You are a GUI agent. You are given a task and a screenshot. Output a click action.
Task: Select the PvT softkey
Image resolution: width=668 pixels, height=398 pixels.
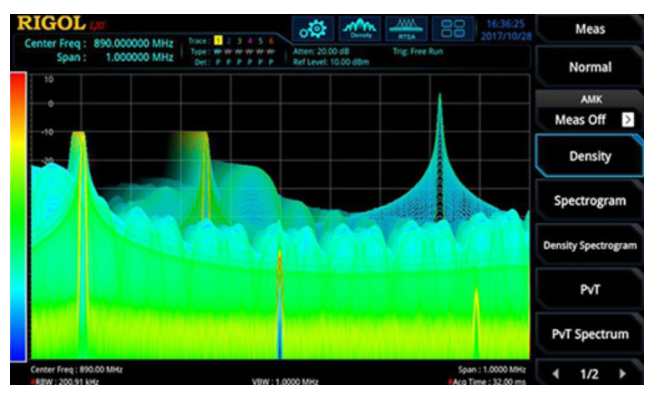[x=590, y=290]
